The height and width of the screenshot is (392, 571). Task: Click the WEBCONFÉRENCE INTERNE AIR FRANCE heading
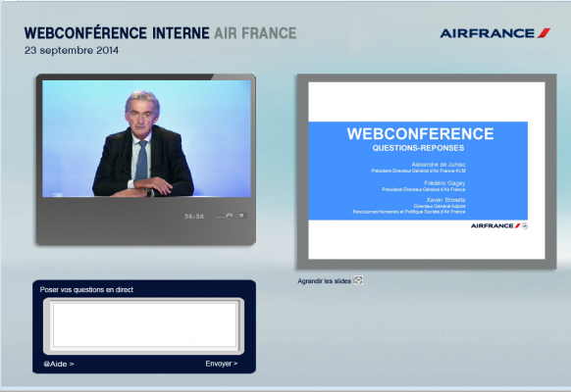160,33
